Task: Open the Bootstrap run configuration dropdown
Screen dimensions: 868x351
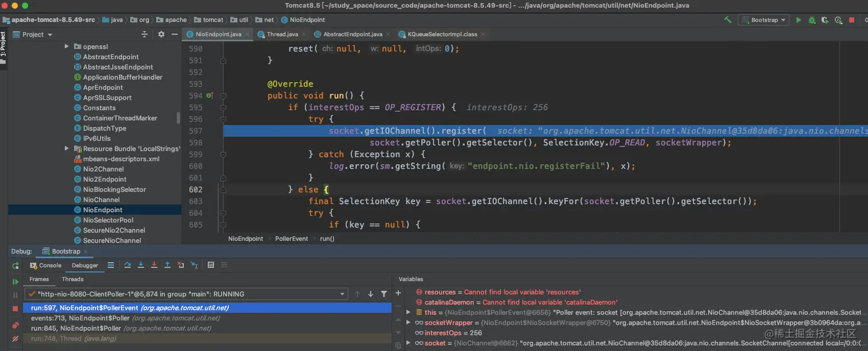Action: (x=764, y=20)
